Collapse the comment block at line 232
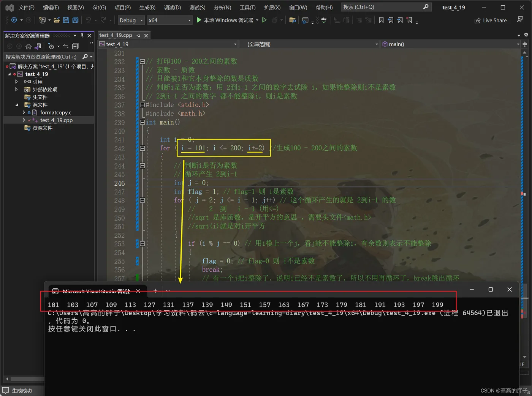This screenshot has height=396, width=532. [x=142, y=61]
